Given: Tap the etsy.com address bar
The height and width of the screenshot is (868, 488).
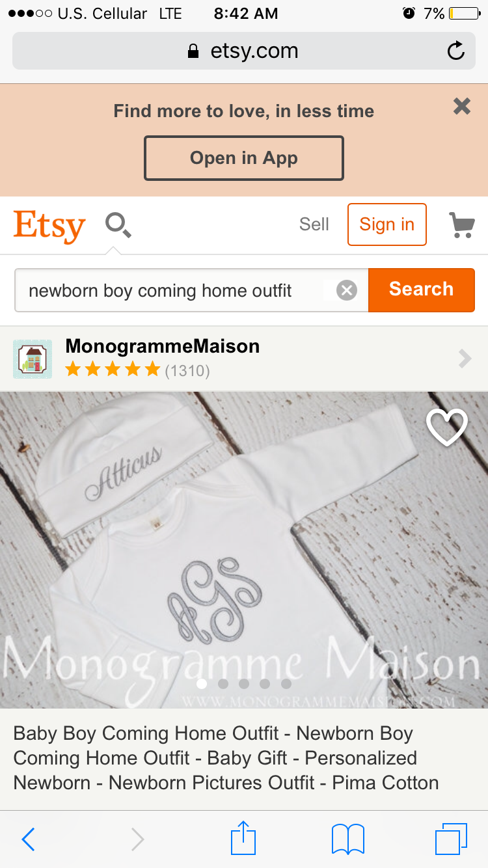Looking at the screenshot, I should point(244,51).
